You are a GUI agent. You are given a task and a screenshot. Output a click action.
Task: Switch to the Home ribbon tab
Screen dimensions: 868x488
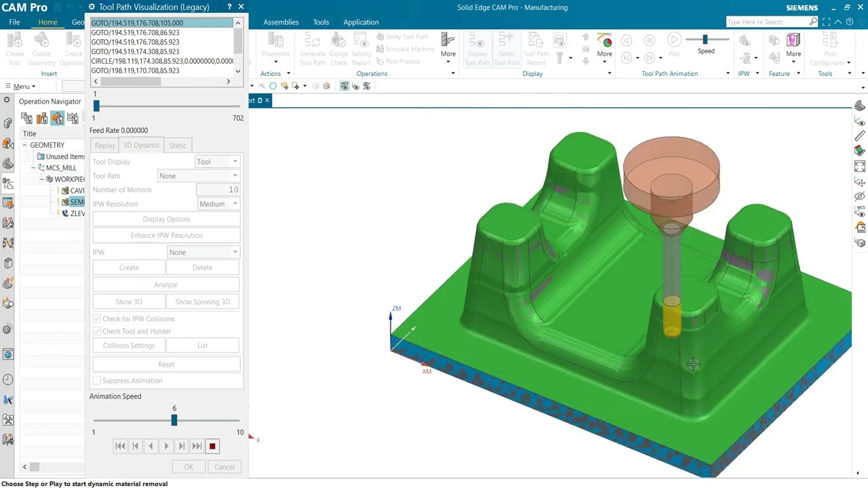(x=47, y=22)
